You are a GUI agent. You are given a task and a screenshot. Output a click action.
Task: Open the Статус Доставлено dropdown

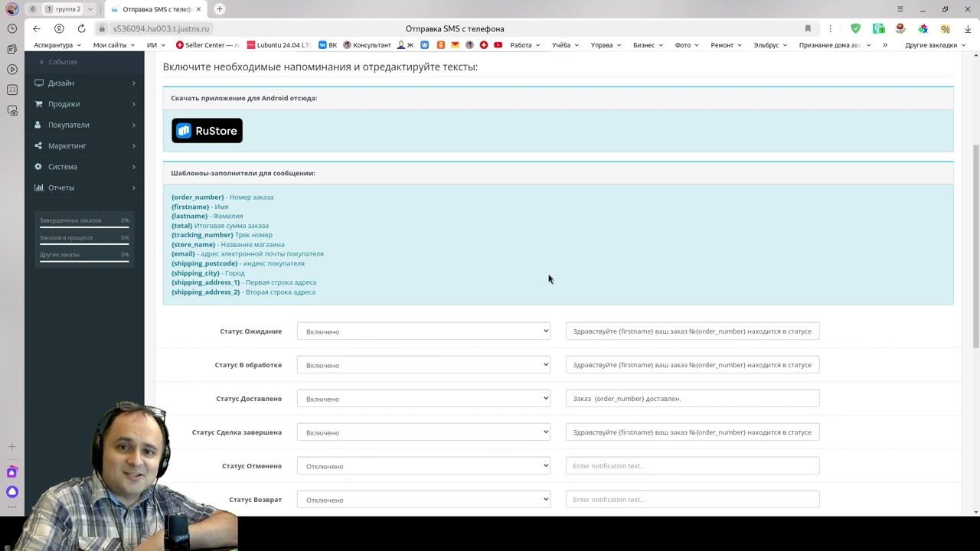coord(423,399)
